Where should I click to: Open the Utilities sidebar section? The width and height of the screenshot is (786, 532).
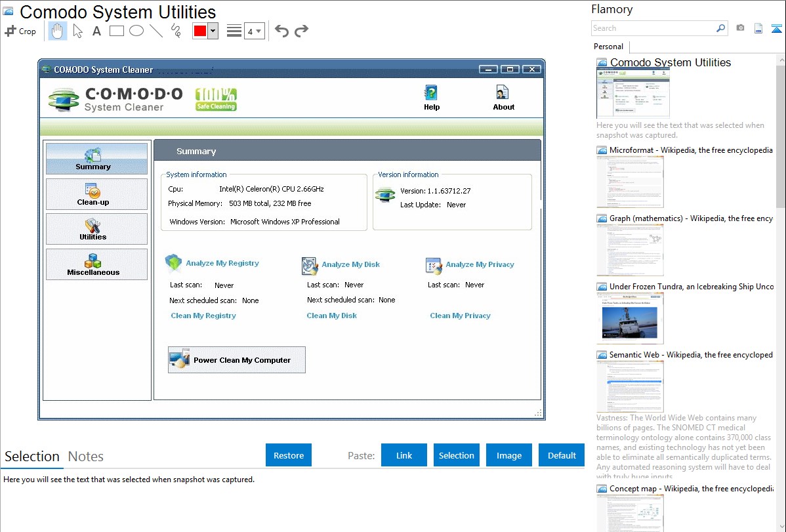click(x=96, y=229)
